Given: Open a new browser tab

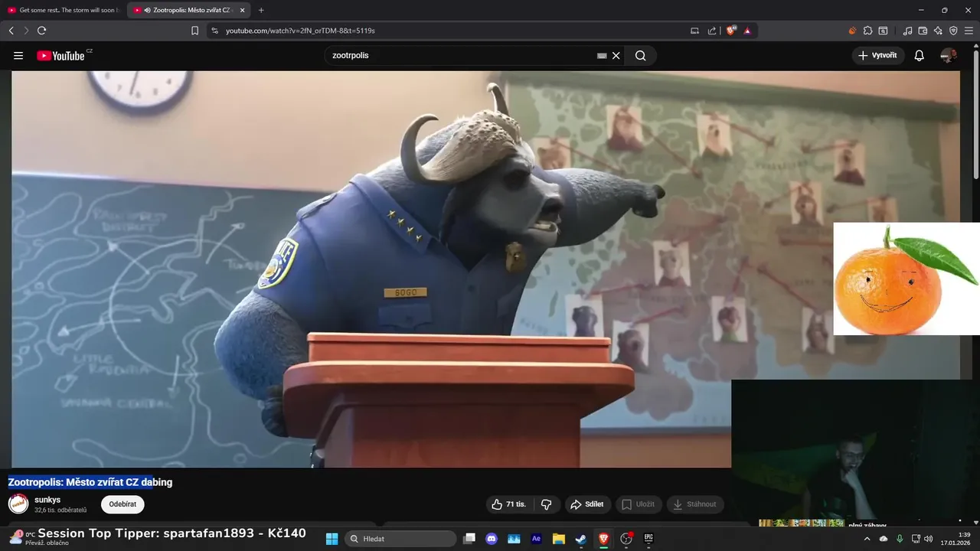Looking at the screenshot, I should [x=261, y=10].
